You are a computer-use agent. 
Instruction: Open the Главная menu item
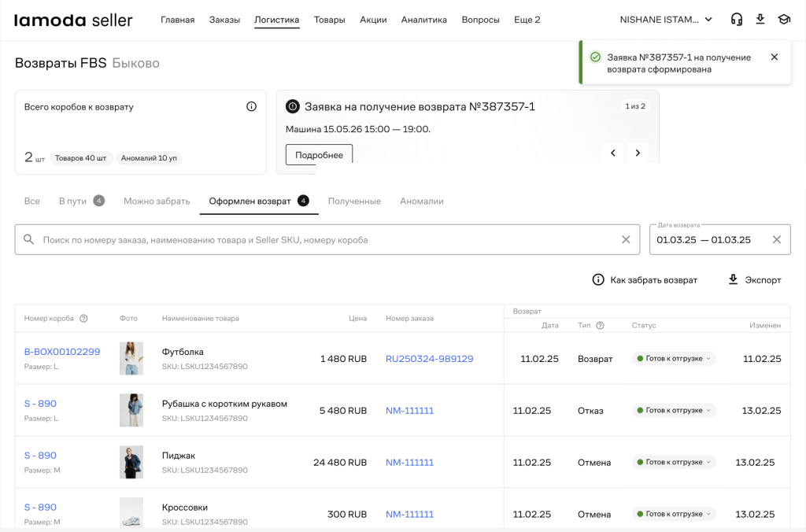[177, 20]
